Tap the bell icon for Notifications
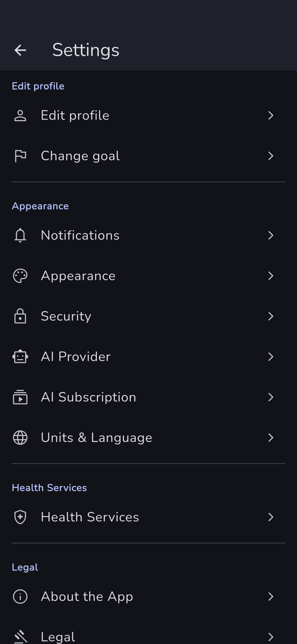Viewport: 297px width, 644px height. tap(20, 235)
